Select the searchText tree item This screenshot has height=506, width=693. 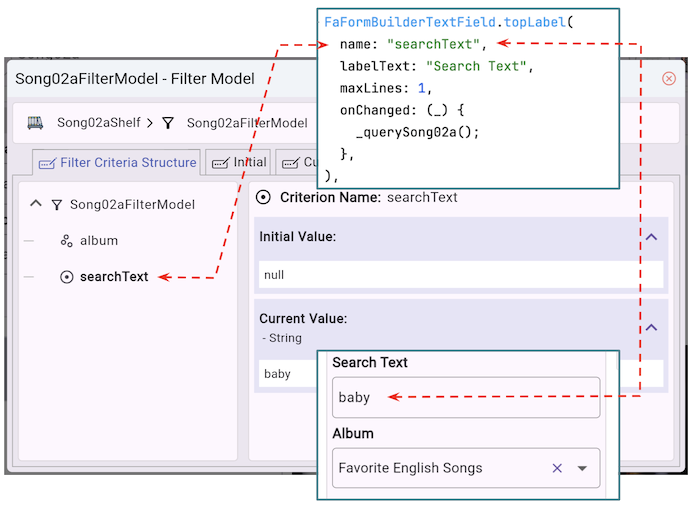tap(114, 277)
